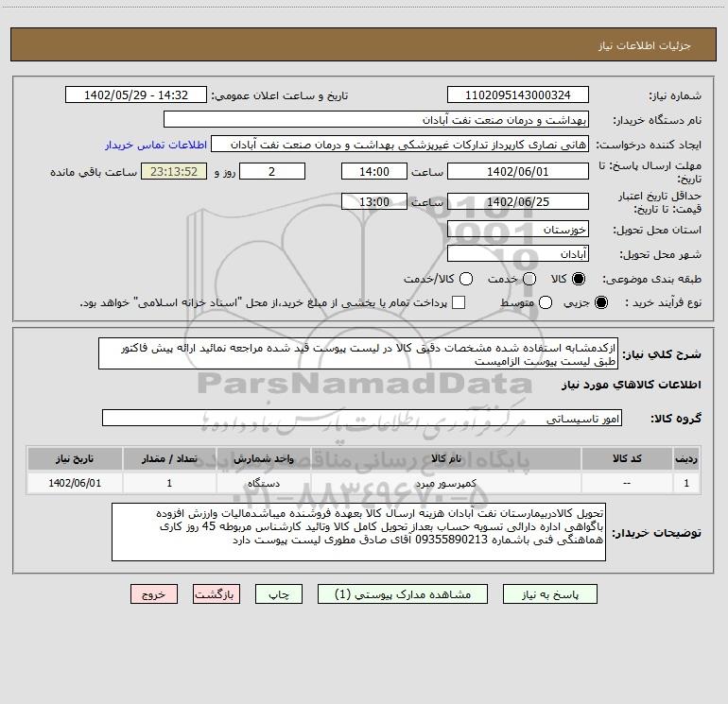The image size is (728, 704).
Task: Open مشاهده مدارک پیوستی (1) button
Action: click(x=403, y=594)
